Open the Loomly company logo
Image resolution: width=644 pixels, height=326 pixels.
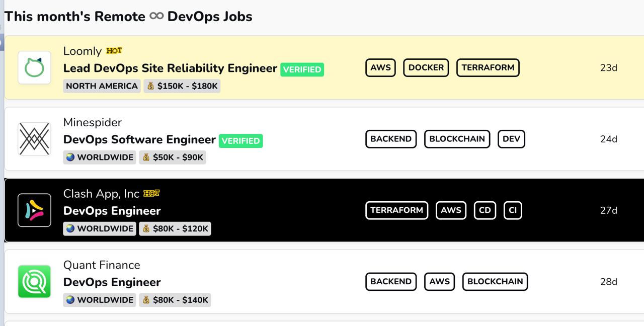(34, 67)
